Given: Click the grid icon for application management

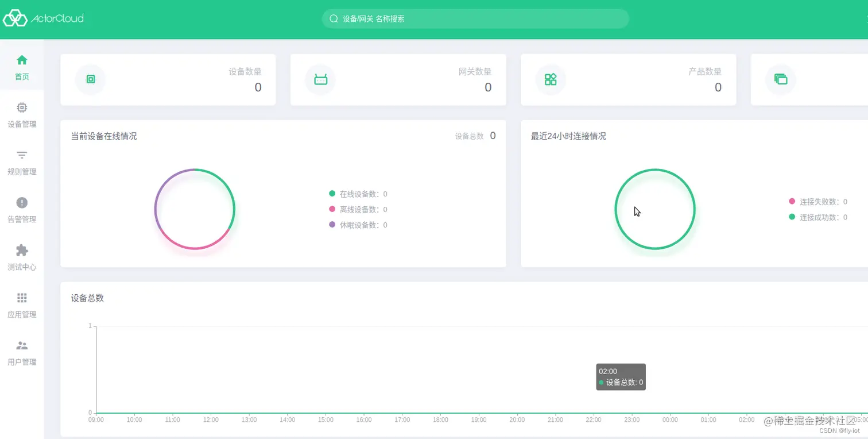Looking at the screenshot, I should 22,298.
